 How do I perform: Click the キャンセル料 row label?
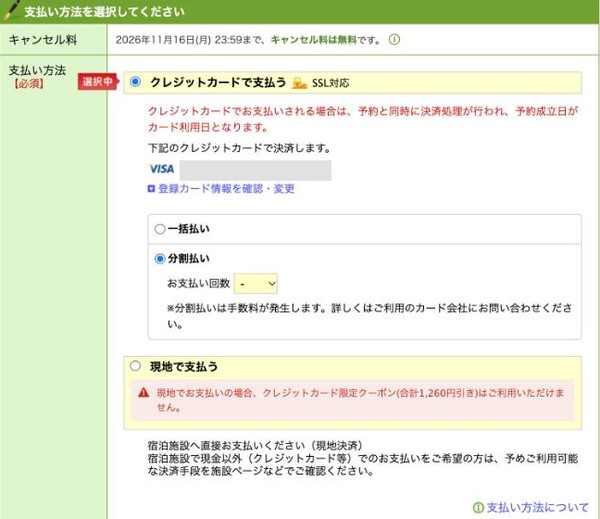(43, 40)
